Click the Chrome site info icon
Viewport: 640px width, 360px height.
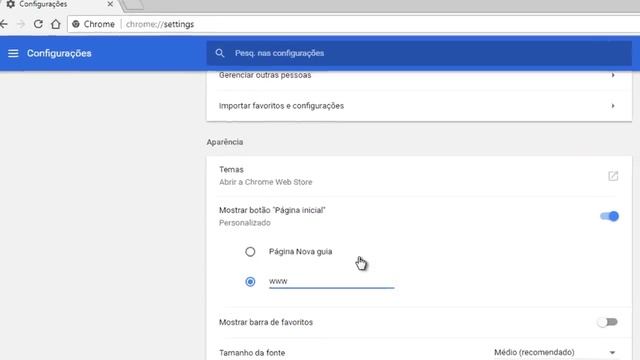[76, 24]
